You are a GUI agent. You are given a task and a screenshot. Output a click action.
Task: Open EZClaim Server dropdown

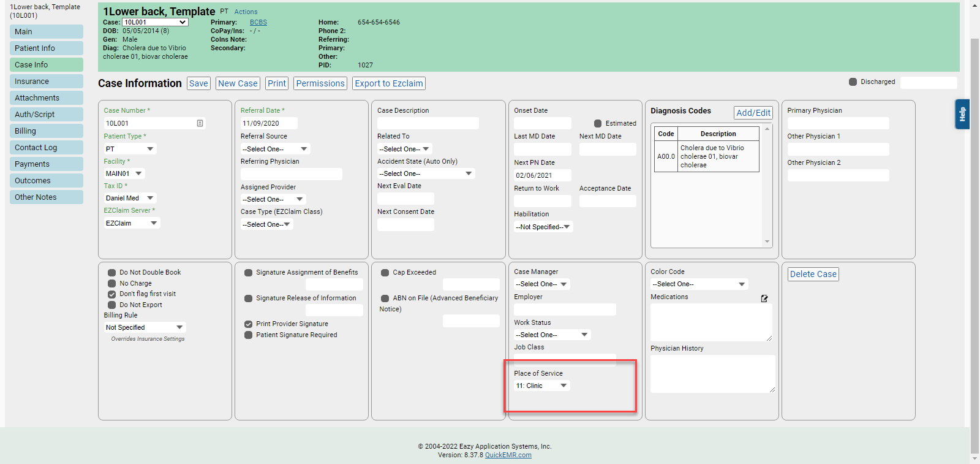click(x=132, y=223)
